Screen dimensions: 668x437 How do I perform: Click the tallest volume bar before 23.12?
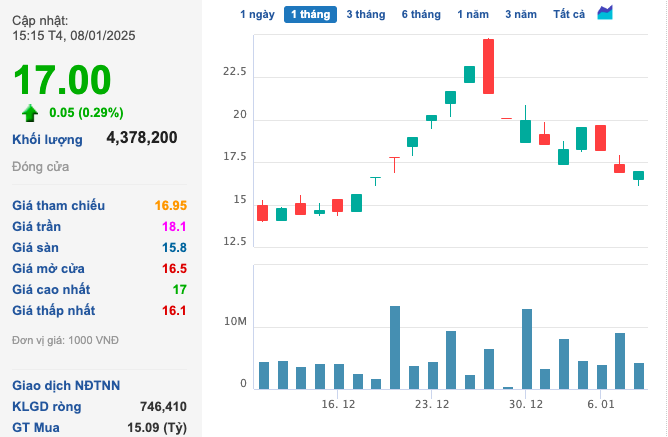[395, 347]
